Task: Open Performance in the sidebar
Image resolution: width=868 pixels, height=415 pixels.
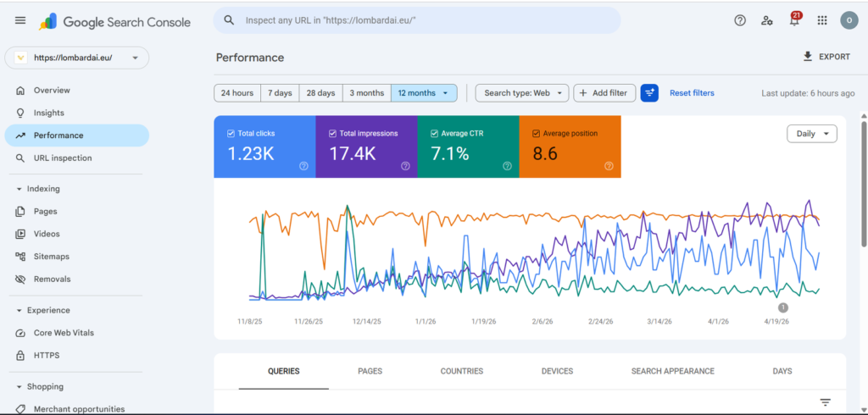Action: tap(77, 136)
